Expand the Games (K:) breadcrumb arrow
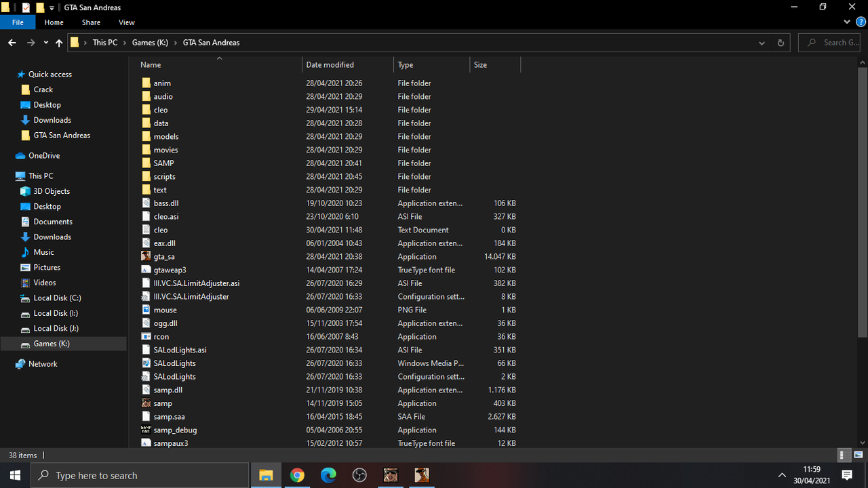Image resolution: width=868 pixels, height=488 pixels. (175, 42)
